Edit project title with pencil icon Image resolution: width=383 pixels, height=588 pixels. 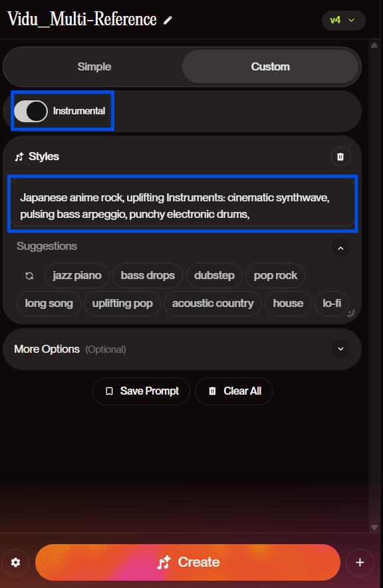point(168,20)
